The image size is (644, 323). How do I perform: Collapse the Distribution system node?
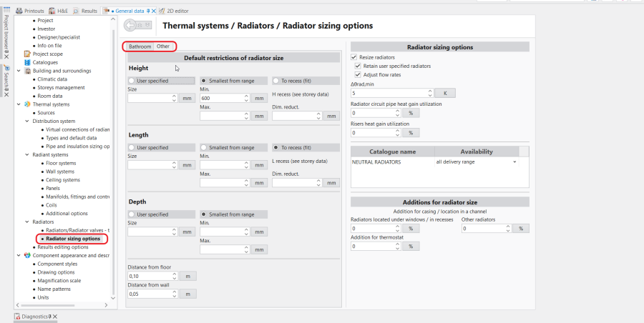(x=27, y=121)
